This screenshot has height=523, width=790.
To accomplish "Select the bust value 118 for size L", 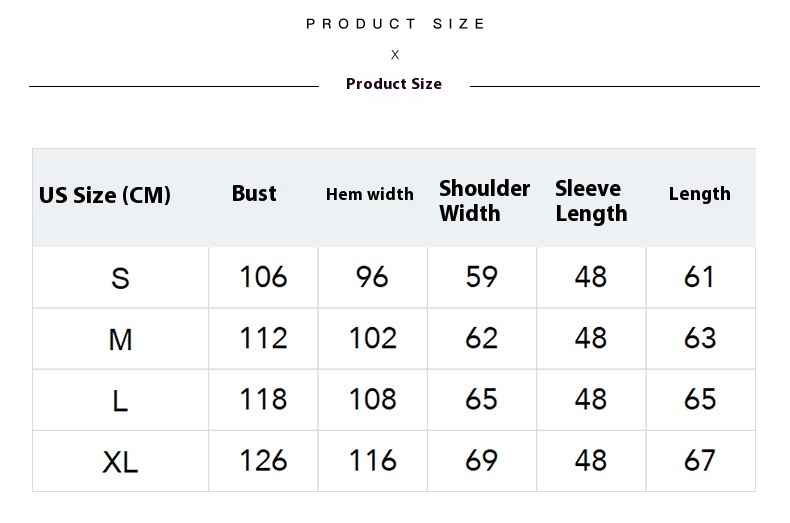I will click(x=263, y=399).
